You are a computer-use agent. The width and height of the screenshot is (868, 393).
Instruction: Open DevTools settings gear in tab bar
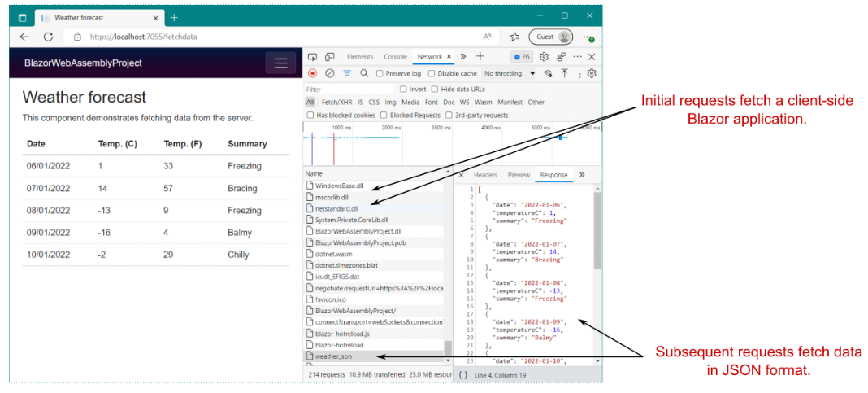tap(545, 56)
